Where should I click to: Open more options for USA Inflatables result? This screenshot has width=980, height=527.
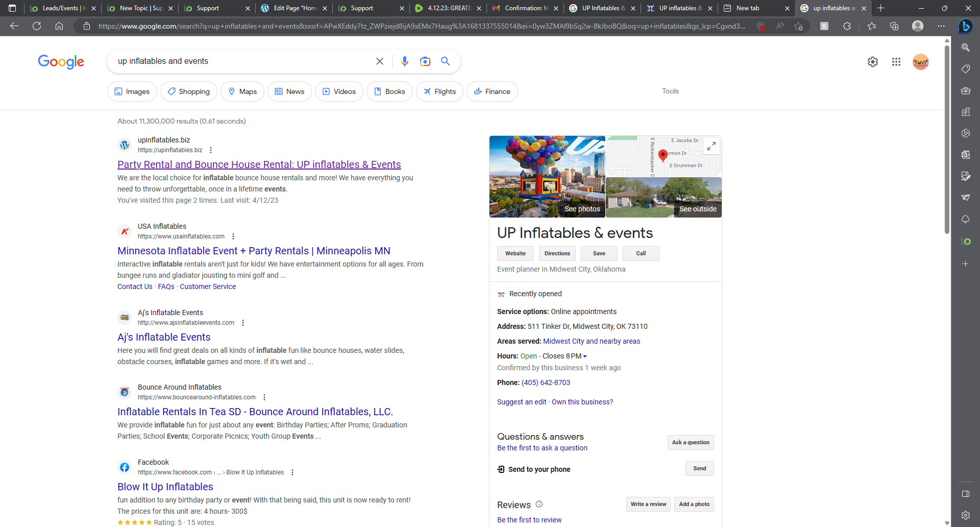[x=233, y=236]
